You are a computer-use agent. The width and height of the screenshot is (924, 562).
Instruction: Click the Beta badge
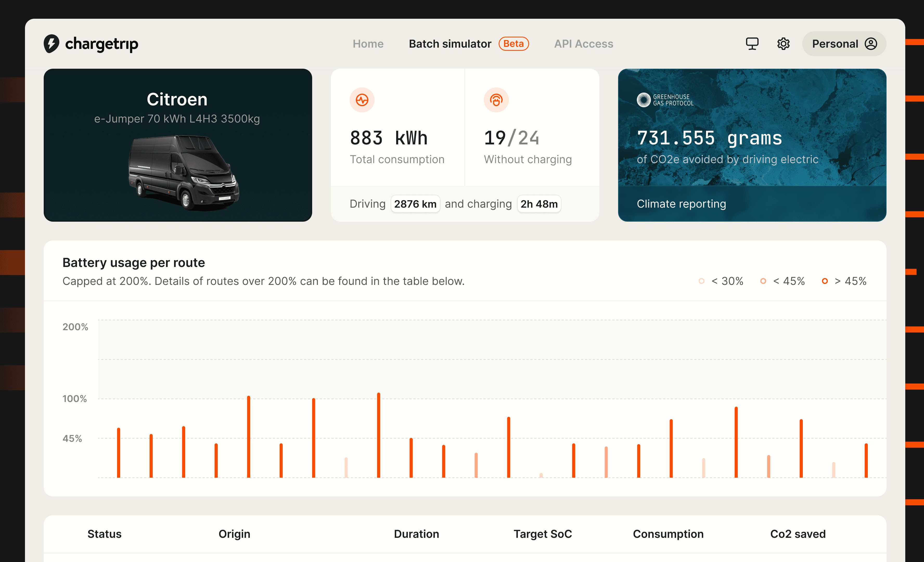(513, 43)
